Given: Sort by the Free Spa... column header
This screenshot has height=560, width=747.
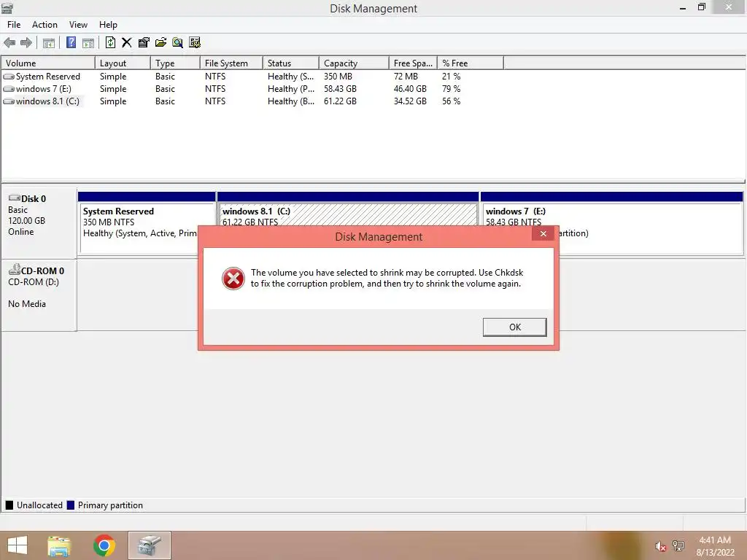Looking at the screenshot, I should tap(413, 63).
